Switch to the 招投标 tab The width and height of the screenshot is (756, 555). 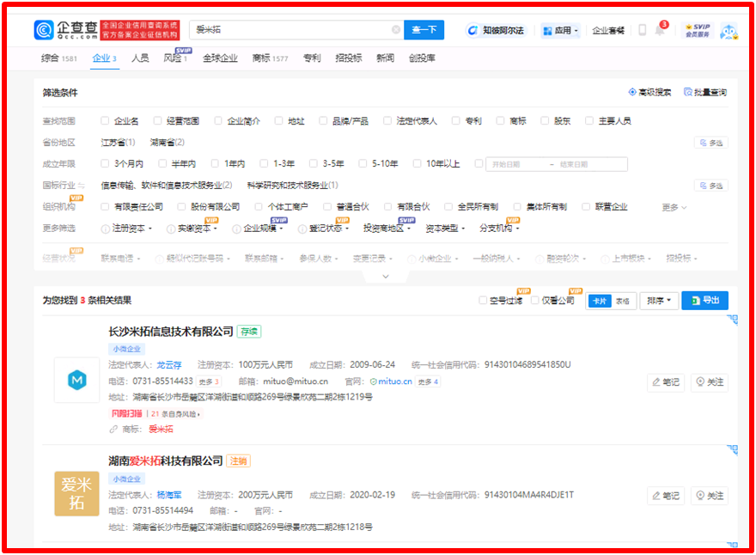coord(348,58)
